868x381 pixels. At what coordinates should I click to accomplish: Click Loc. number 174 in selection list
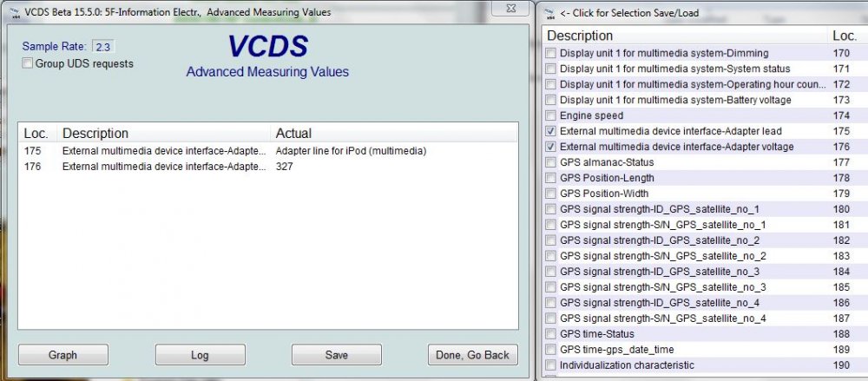tap(841, 115)
